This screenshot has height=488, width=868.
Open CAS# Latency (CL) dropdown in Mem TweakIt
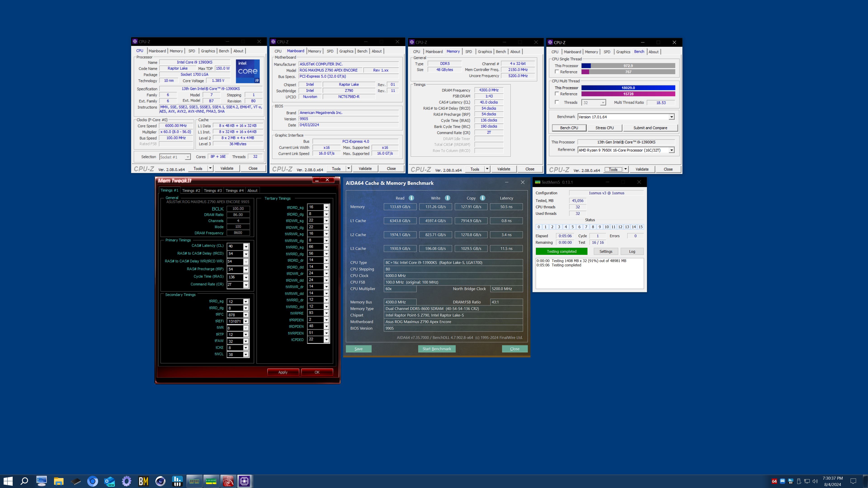point(246,246)
